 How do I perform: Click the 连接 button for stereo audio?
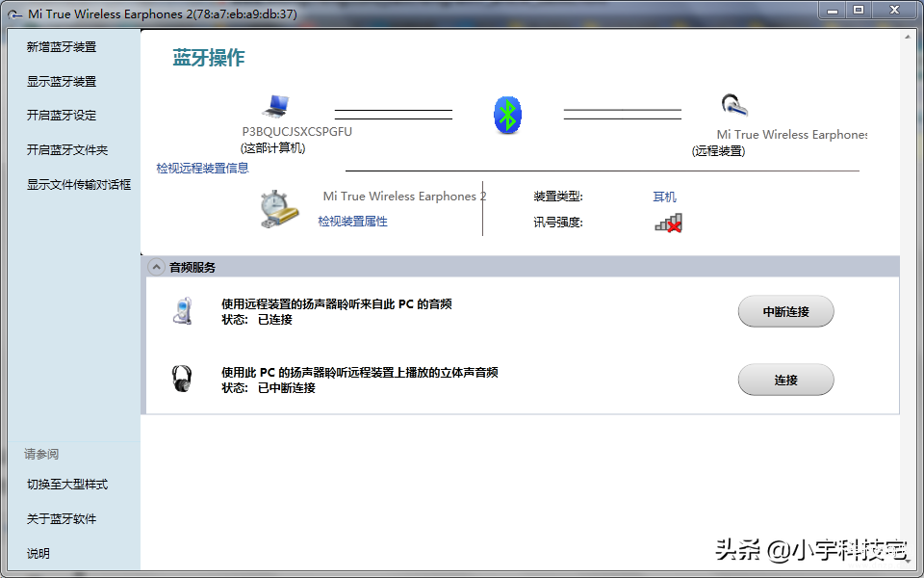786,380
